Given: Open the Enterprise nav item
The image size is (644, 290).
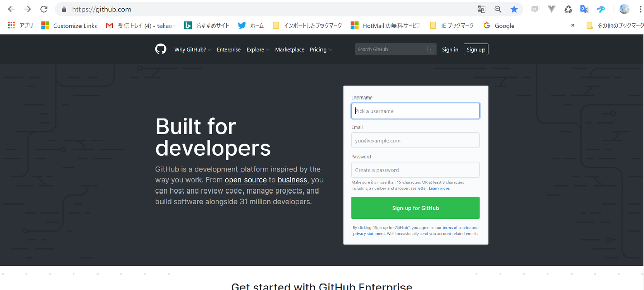Looking at the screenshot, I should coord(229,50).
